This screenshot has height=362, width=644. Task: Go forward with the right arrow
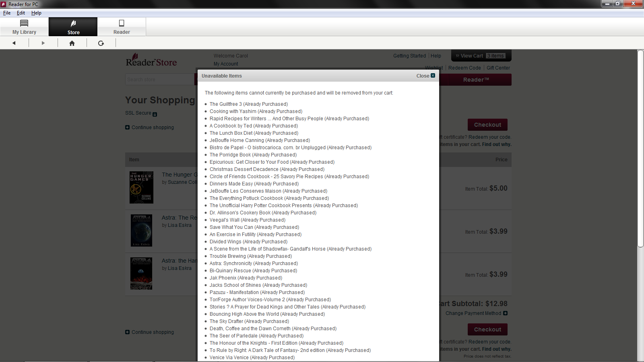coord(43,43)
